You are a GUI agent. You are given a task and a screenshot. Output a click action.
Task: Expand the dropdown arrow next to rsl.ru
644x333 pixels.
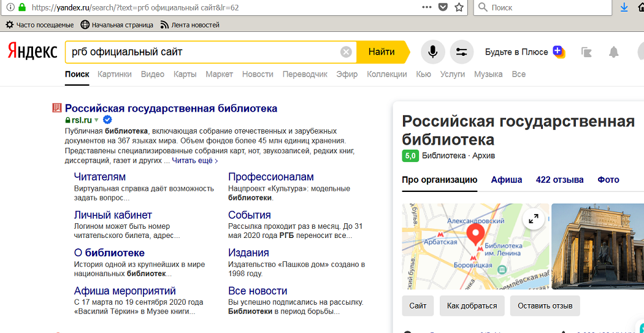tap(96, 120)
